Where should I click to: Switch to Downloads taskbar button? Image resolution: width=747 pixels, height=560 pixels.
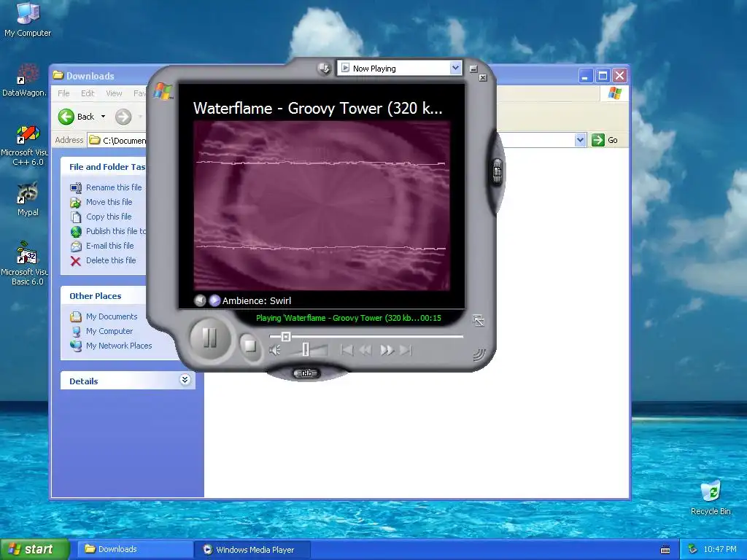(x=134, y=549)
